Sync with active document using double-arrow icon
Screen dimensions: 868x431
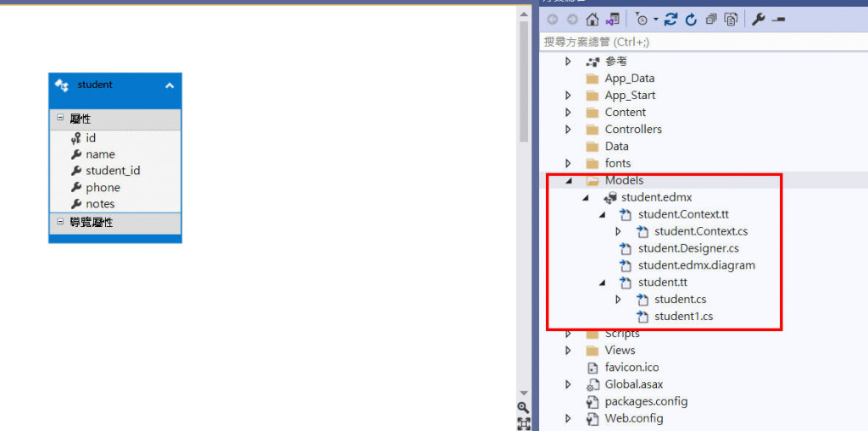[x=670, y=20]
